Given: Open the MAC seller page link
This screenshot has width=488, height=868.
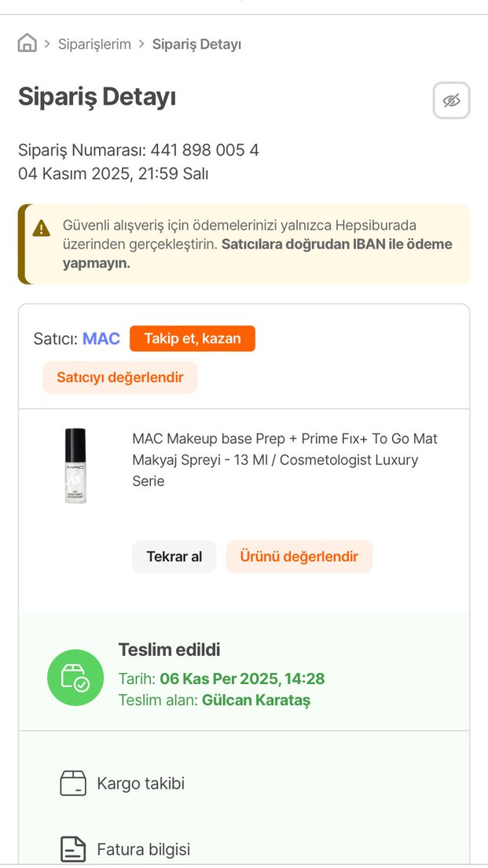Looking at the screenshot, I should pyautogui.click(x=101, y=339).
